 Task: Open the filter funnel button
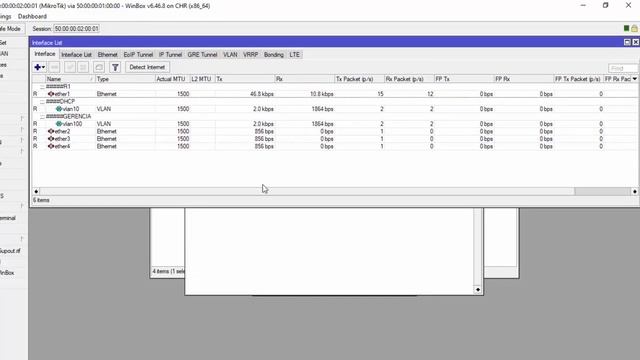115,67
